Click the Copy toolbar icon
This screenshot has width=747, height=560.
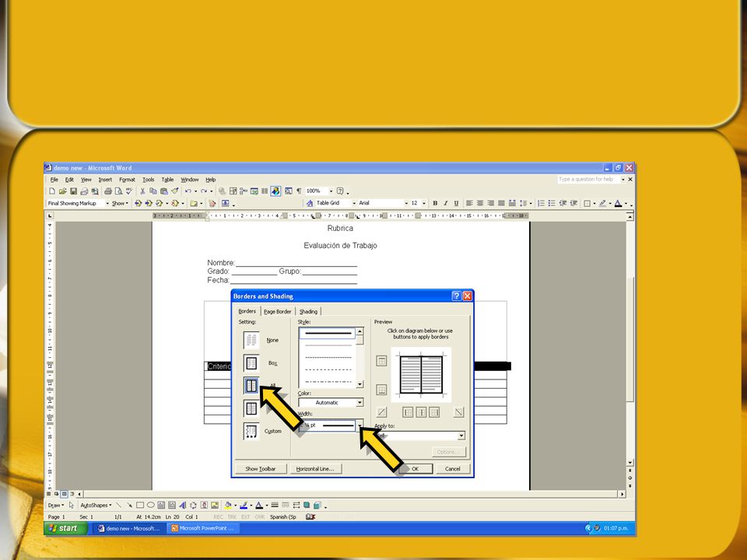click(x=153, y=191)
